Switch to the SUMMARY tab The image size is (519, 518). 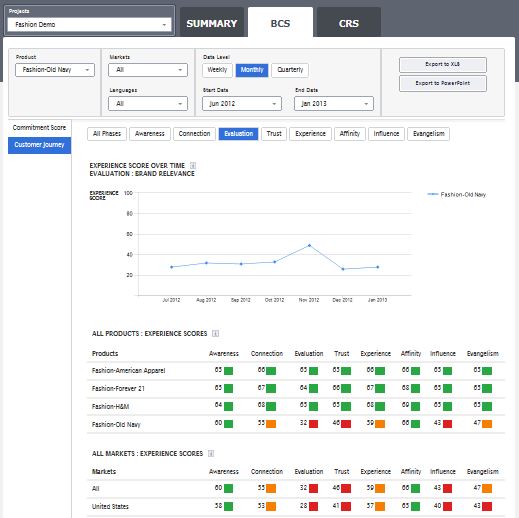[x=212, y=23]
